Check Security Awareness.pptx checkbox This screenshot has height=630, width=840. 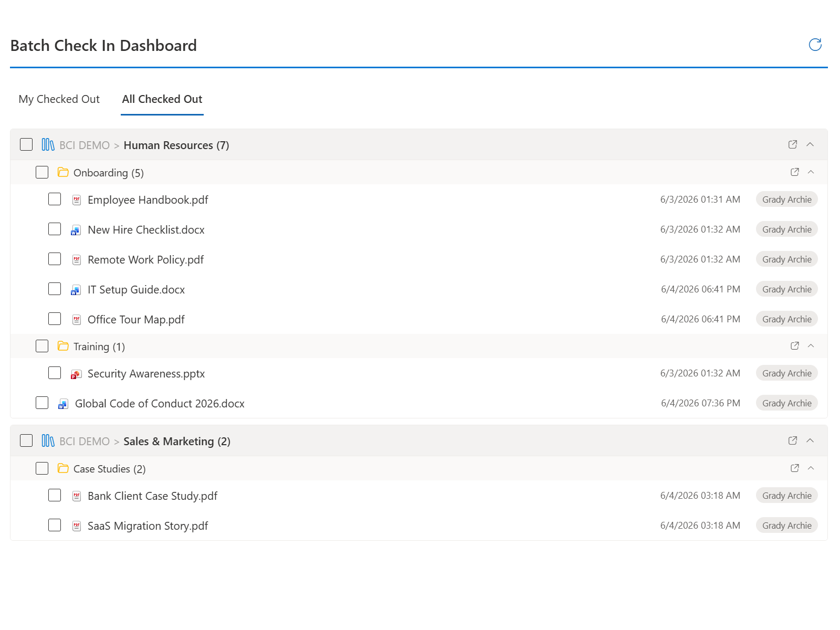point(55,373)
